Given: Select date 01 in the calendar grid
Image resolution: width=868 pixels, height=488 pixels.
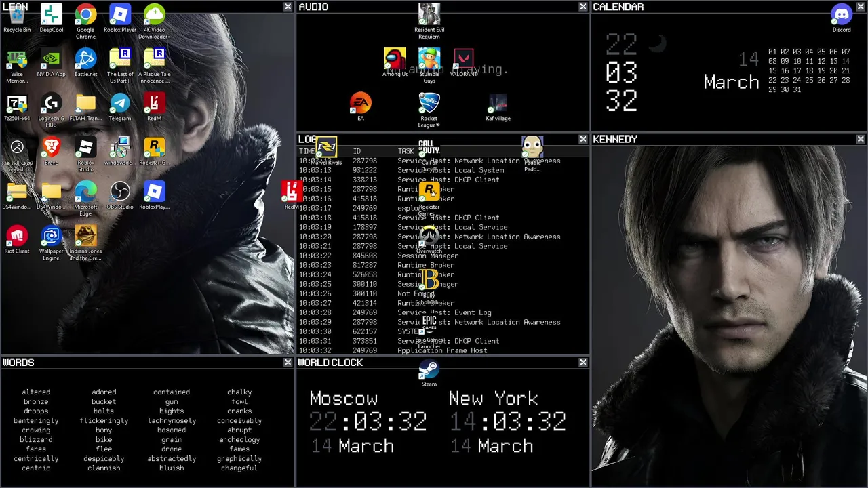Looking at the screenshot, I should (772, 52).
